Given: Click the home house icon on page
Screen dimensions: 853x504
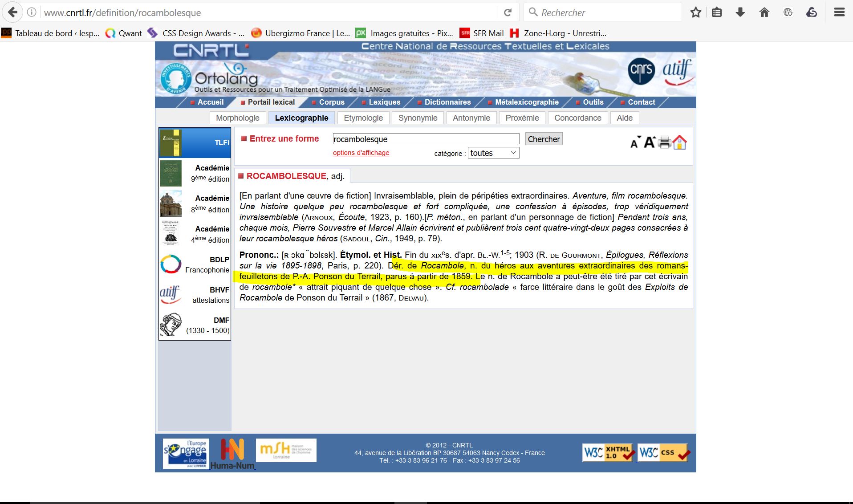Looking at the screenshot, I should click(679, 142).
